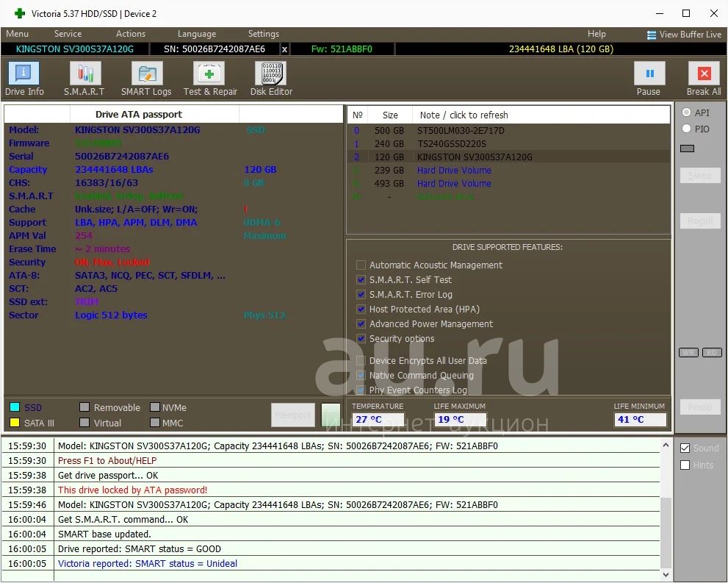Toggle the Removable checkbox
Image resolution: width=728 pixels, height=583 pixels.
[x=84, y=407]
